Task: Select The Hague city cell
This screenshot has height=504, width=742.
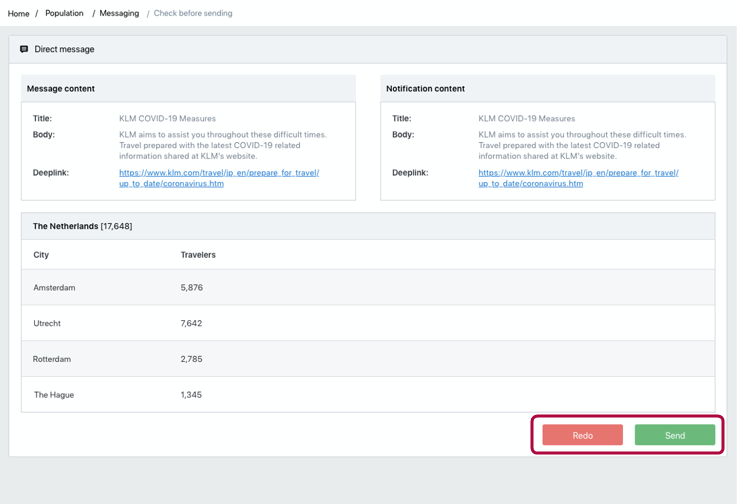Action: (54, 395)
